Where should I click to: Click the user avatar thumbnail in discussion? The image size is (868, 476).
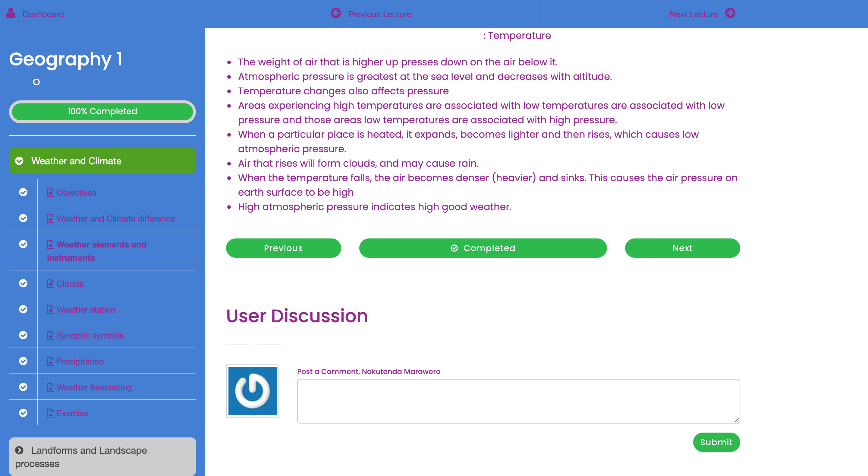[252, 391]
